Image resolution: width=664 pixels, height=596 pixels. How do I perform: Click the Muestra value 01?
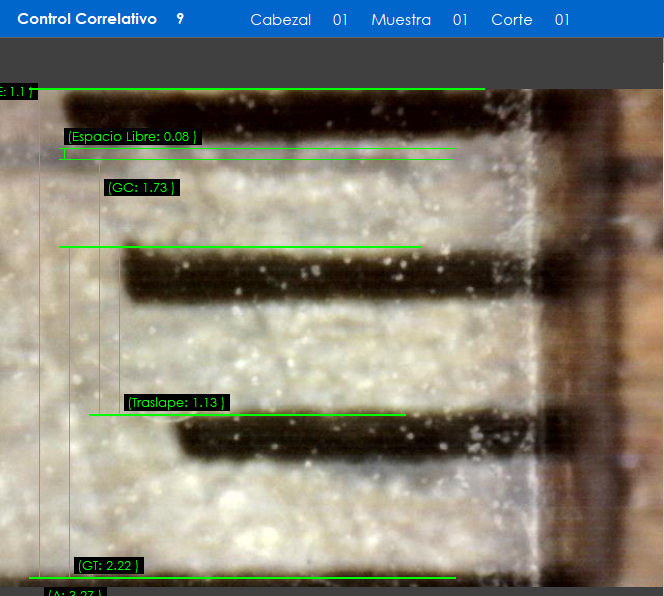tap(460, 20)
